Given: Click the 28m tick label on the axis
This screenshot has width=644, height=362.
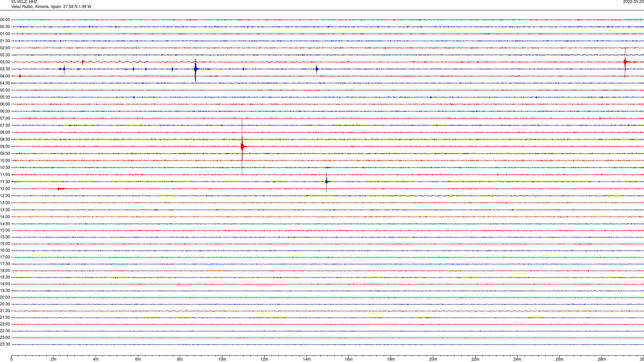Looking at the screenshot, I should [x=602, y=359].
